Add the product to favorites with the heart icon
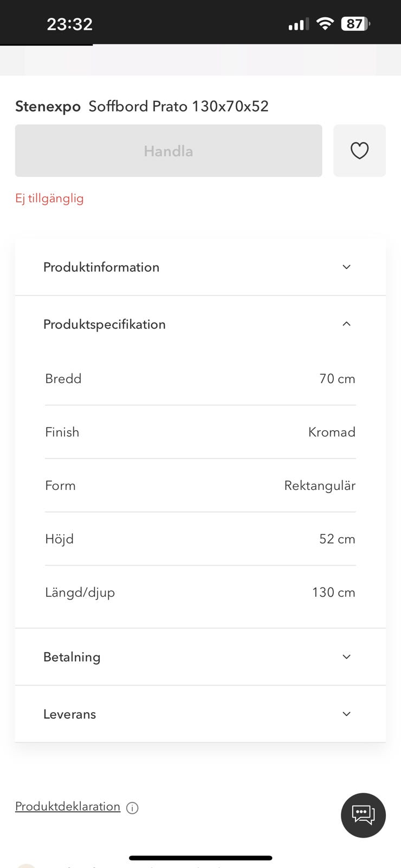This screenshot has width=401, height=868. (x=359, y=150)
